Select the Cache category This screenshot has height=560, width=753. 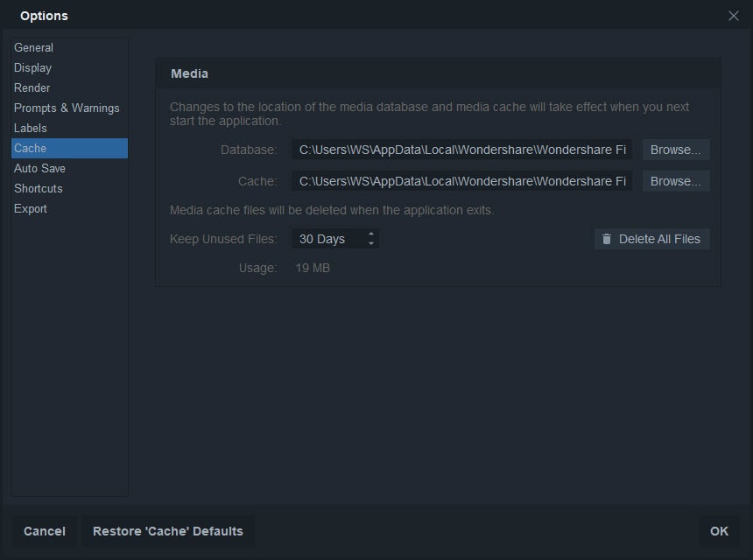(x=31, y=148)
